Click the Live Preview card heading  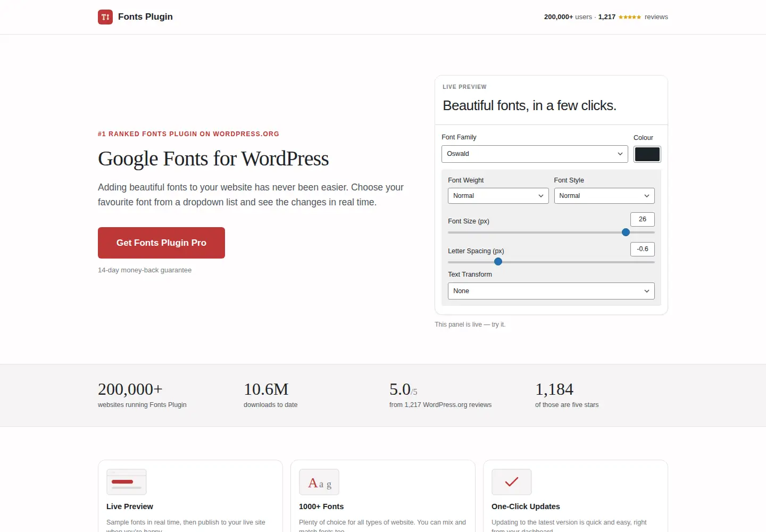(x=130, y=506)
